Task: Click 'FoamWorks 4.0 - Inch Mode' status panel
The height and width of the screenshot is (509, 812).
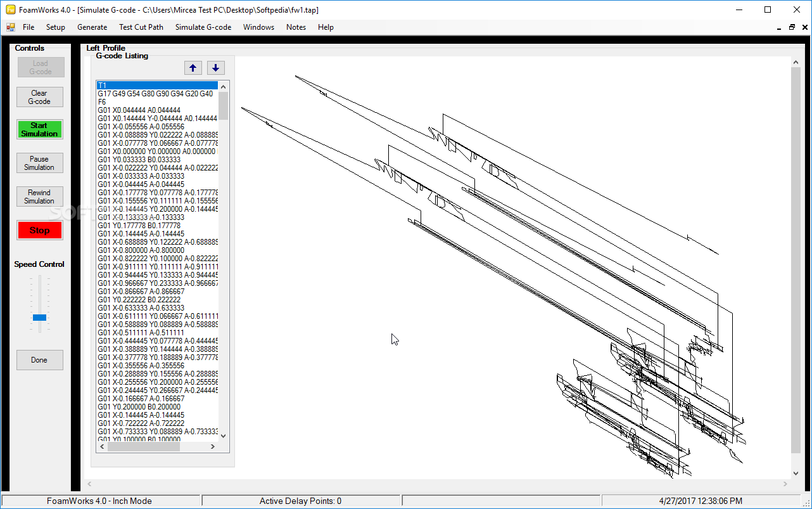Action: point(101,501)
